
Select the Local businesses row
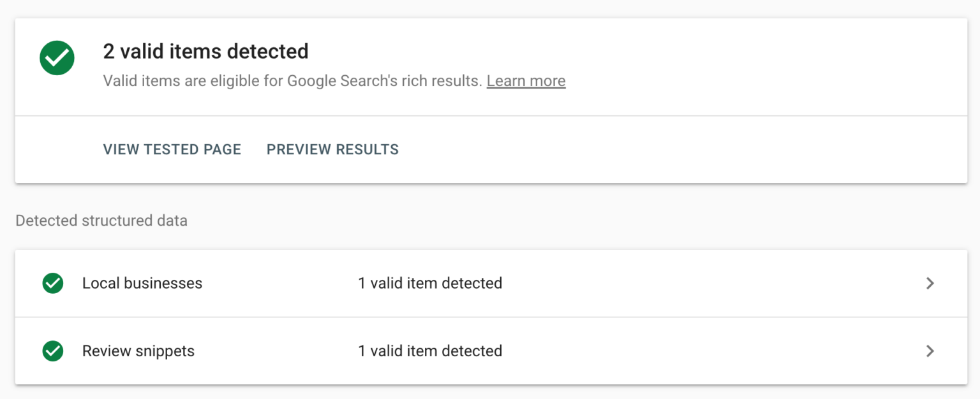pyautogui.click(x=447, y=283)
